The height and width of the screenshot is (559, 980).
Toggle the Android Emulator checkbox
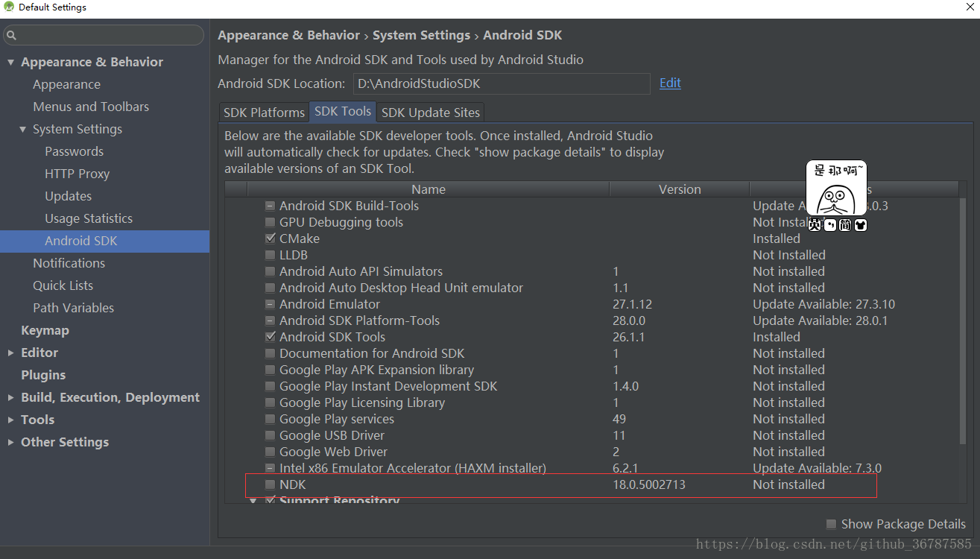coord(271,304)
